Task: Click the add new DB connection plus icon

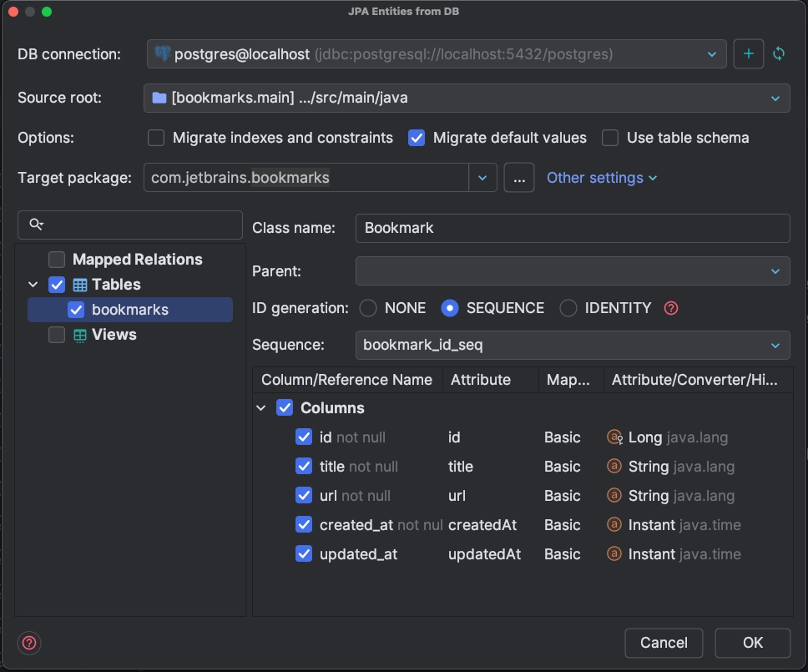Action: point(748,53)
